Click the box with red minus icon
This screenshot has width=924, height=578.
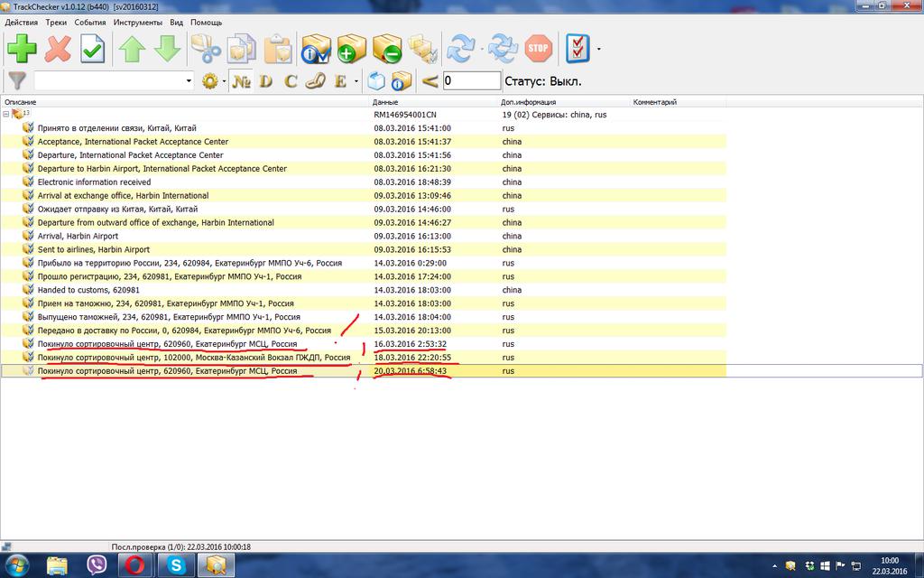[386, 48]
